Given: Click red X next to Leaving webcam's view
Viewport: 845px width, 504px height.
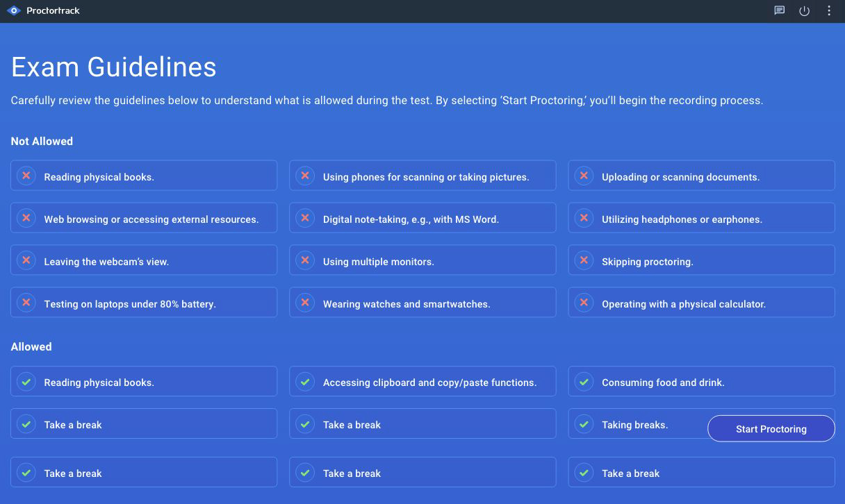Looking at the screenshot, I should 26,260.
